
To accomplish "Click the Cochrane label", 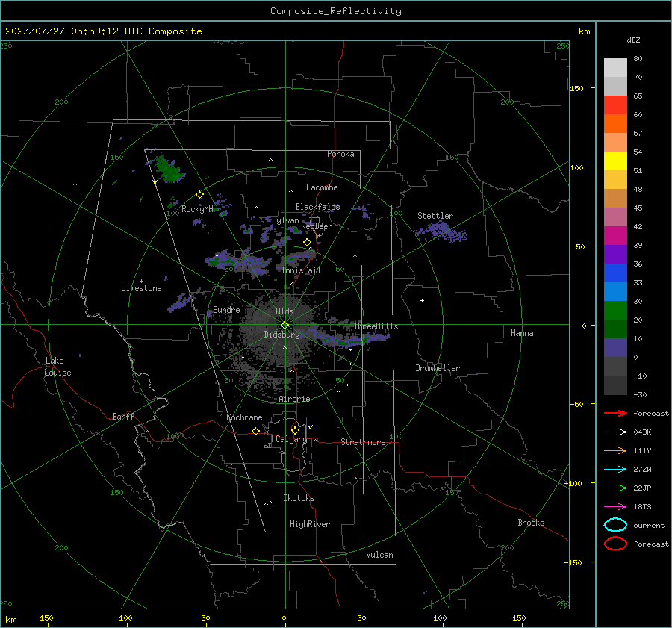I will click(x=244, y=417).
